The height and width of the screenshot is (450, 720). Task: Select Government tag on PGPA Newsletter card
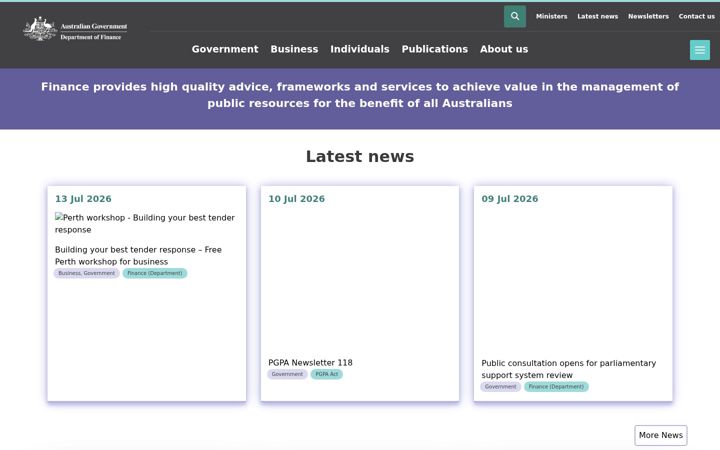coord(287,374)
